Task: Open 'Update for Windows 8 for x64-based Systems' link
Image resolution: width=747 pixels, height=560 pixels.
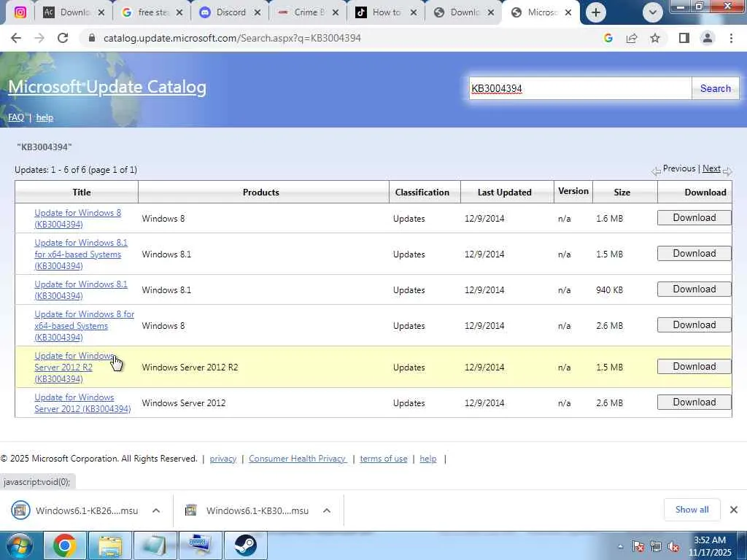Action: (85, 326)
